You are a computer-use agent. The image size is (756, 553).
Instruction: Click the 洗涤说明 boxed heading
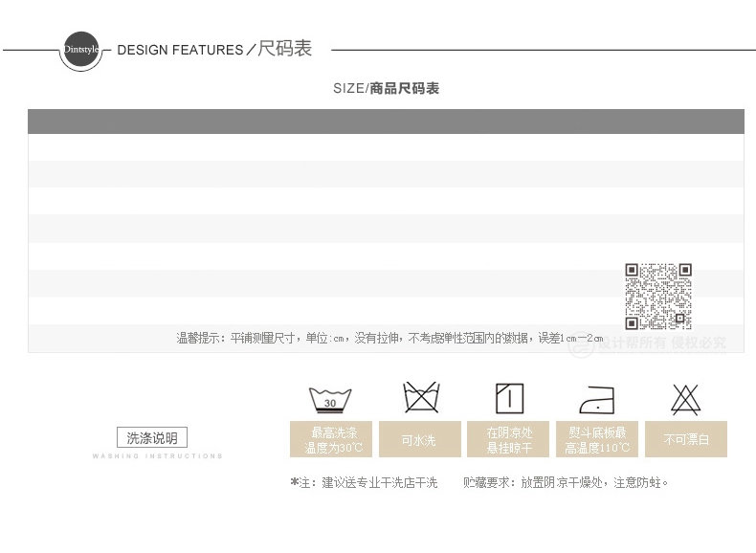152,438
